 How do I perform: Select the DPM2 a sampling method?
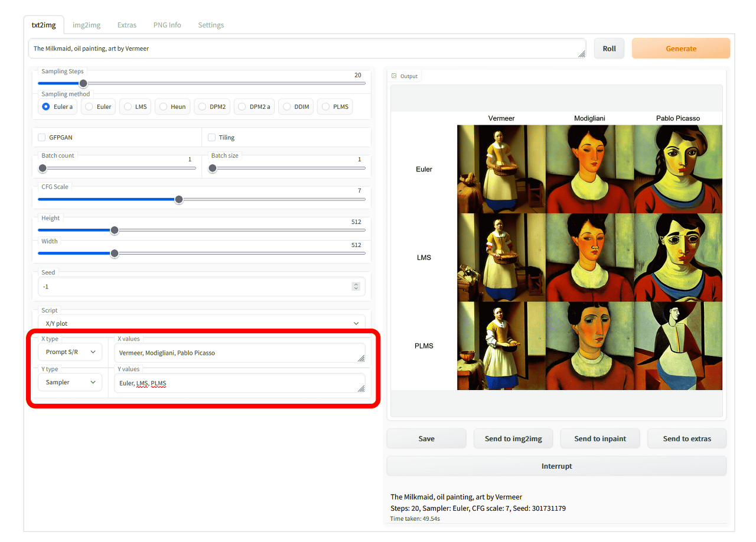pos(254,107)
